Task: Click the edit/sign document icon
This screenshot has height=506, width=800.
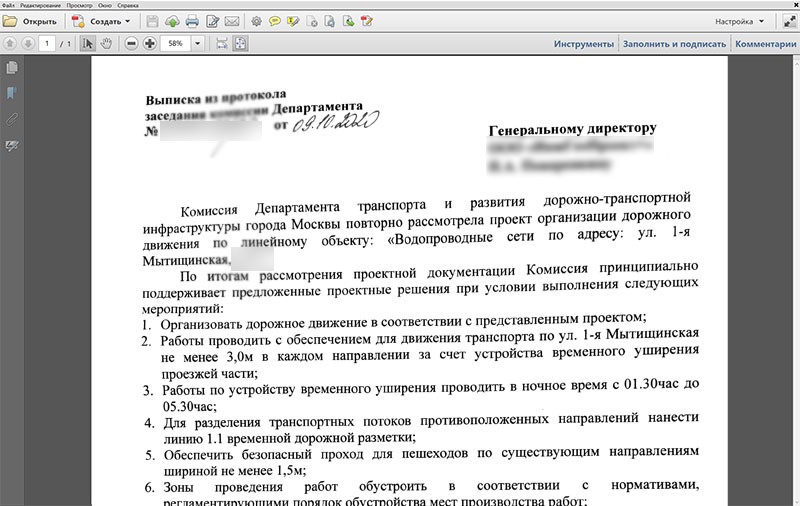Action: click(212, 21)
